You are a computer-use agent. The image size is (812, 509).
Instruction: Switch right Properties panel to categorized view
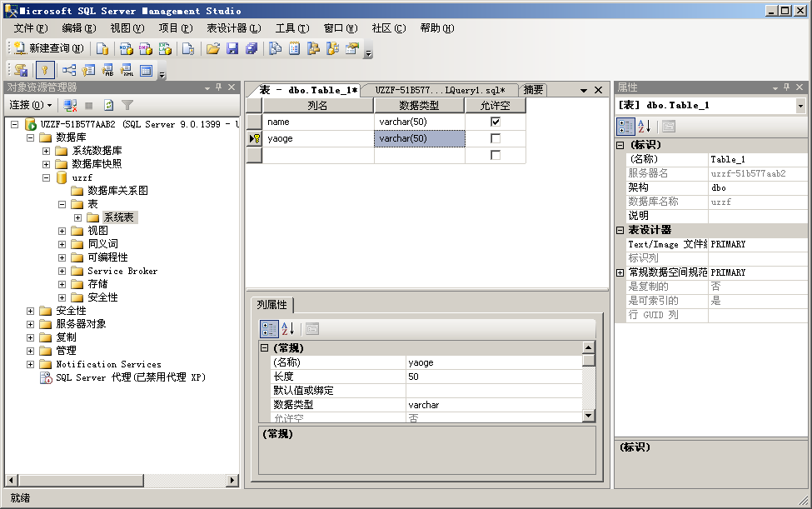625,127
